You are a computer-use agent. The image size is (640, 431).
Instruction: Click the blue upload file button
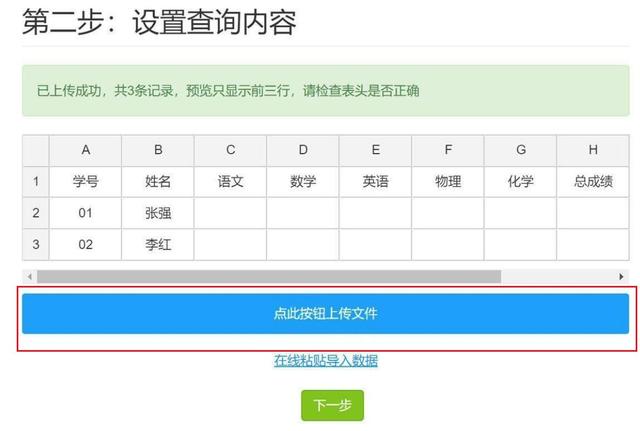[x=325, y=314]
